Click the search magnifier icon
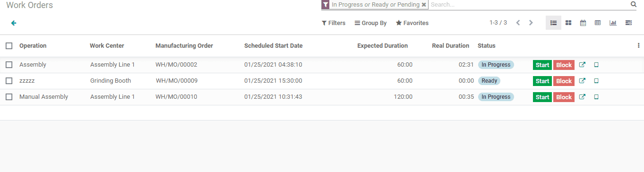The height and width of the screenshot is (172, 644). [634, 4]
